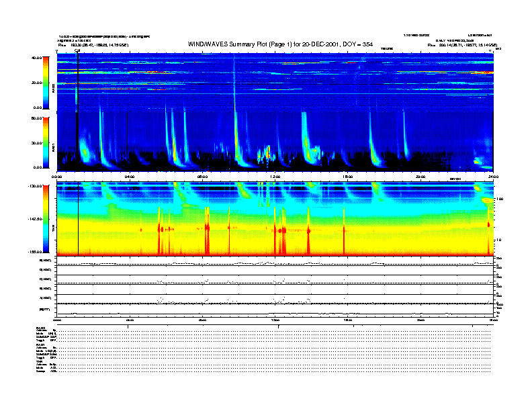The height and width of the screenshot is (411, 532).
Task: Click the -155.00 label on the TNR scale
Action: (35, 252)
